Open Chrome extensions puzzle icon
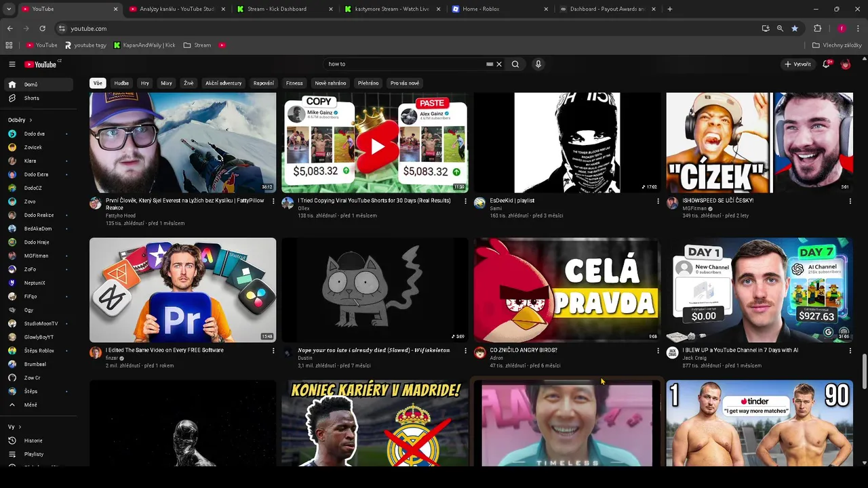 click(x=818, y=28)
